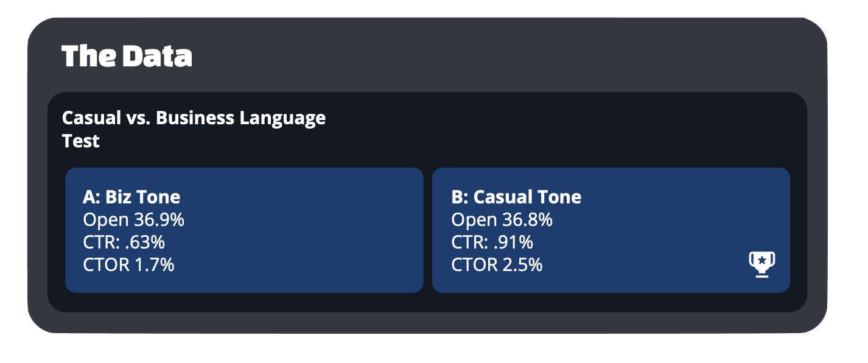Screen dimensions: 868x363
Task: Click the star inside the trophy
Action: coord(761,260)
